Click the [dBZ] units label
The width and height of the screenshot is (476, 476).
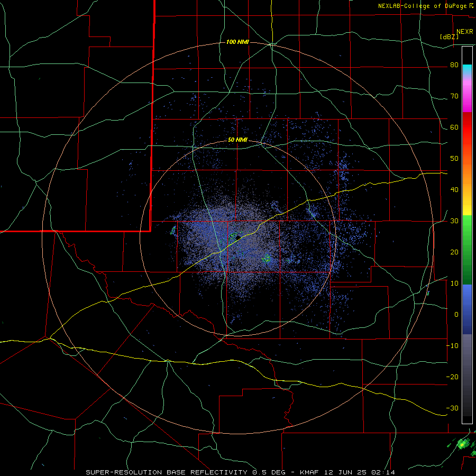[x=449, y=37]
